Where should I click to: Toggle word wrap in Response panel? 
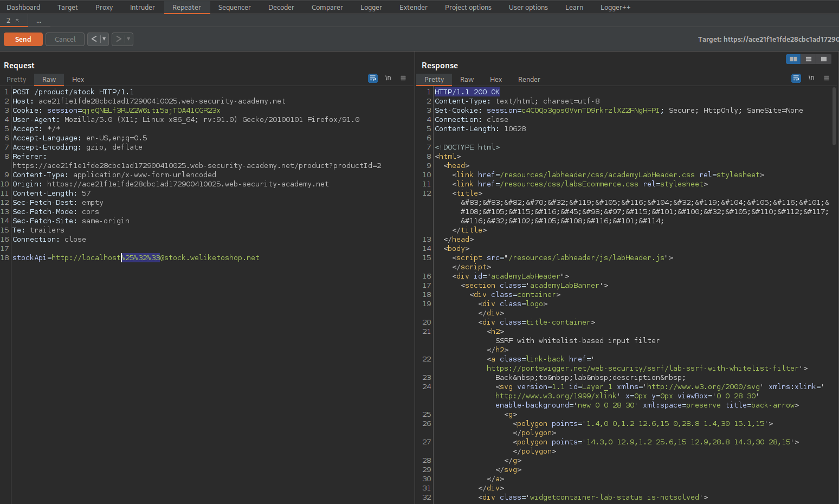pyautogui.click(x=796, y=79)
